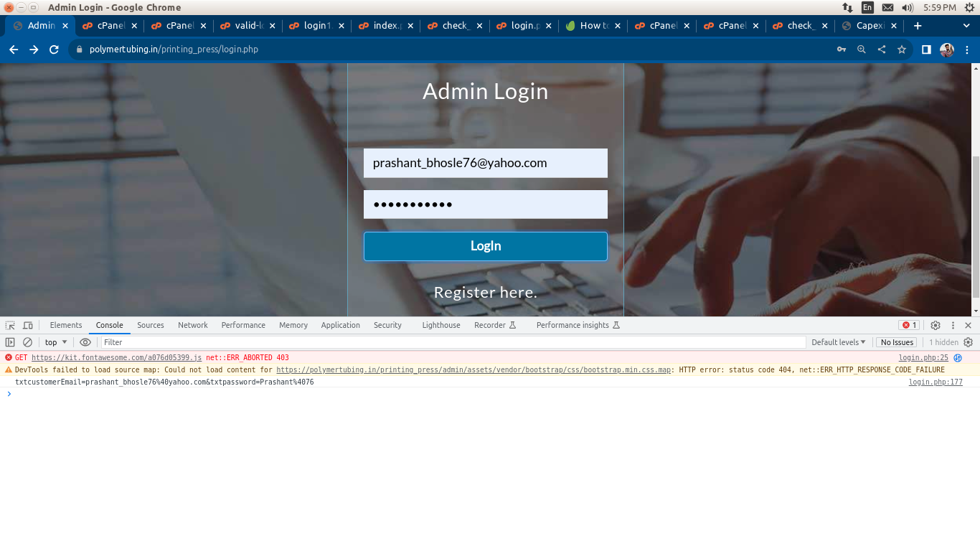
Task: Show the console sidebar panel
Action: tap(10, 342)
